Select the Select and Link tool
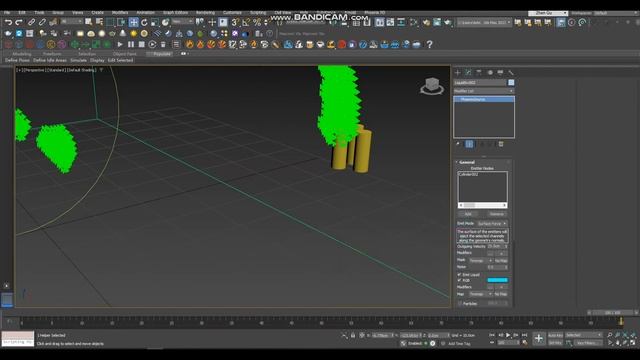This screenshot has height=360, width=640. point(31,22)
